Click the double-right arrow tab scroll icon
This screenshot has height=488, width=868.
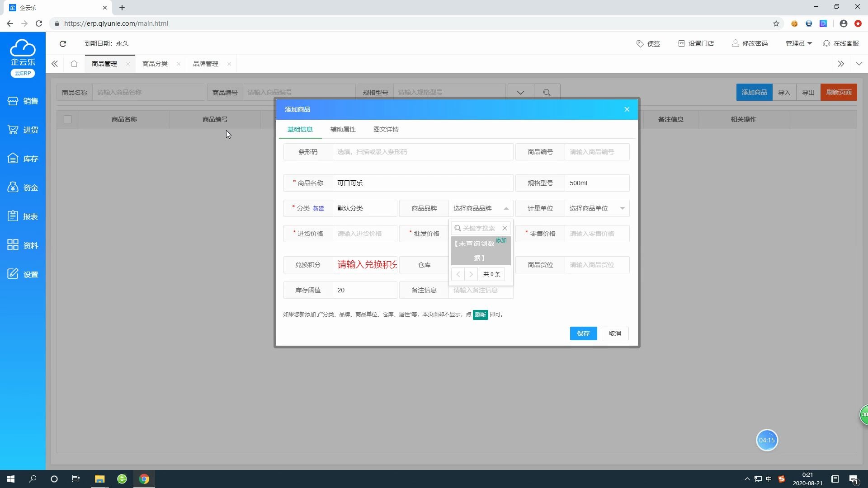[841, 64]
